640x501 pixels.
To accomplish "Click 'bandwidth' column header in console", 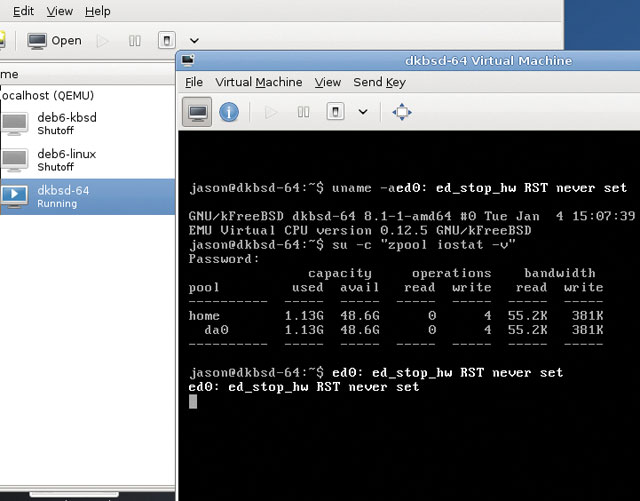I will coord(560,273).
